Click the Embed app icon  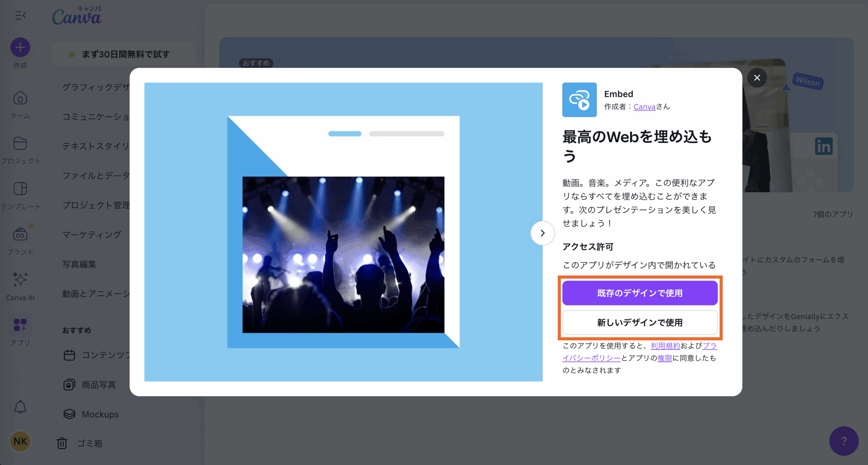[579, 100]
